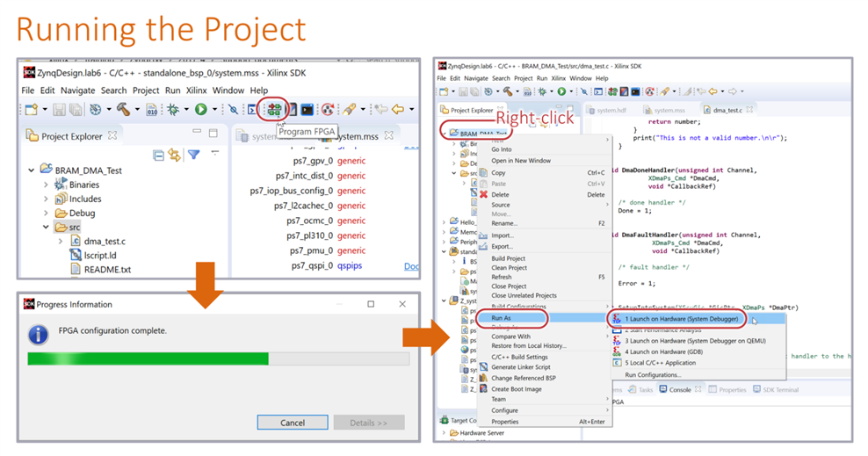Switch to SDK Terminal tab
868x456 pixels.
776,389
